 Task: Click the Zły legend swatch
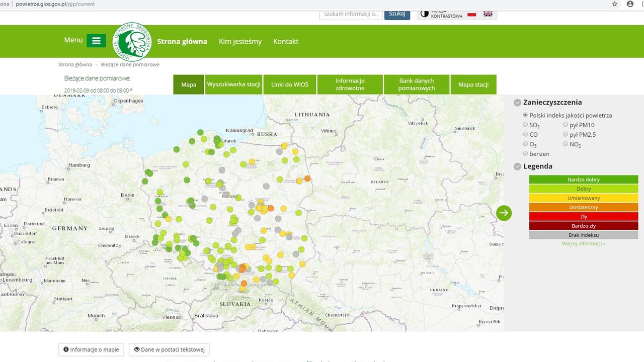584,217
